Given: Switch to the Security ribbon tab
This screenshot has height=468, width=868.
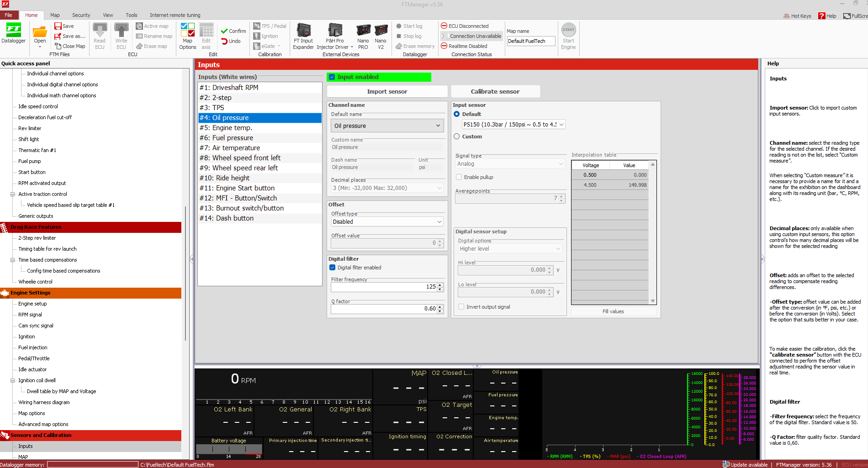Looking at the screenshot, I should [x=81, y=15].
